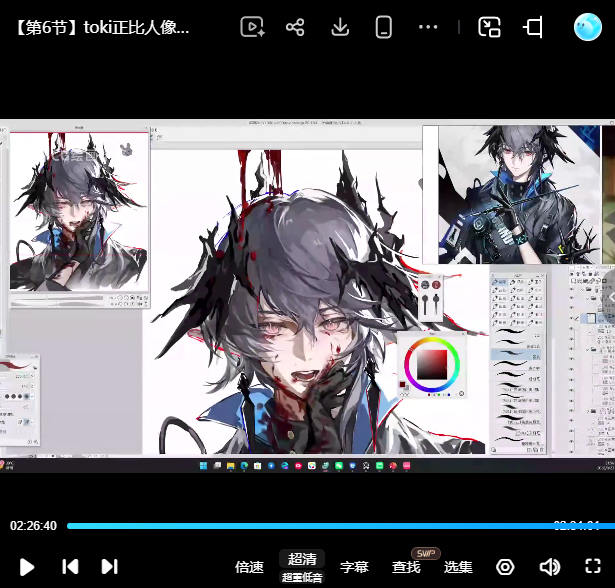Viewport: 615px width, 588px height.
Task: Open the 查找 search feature
Action: click(406, 567)
